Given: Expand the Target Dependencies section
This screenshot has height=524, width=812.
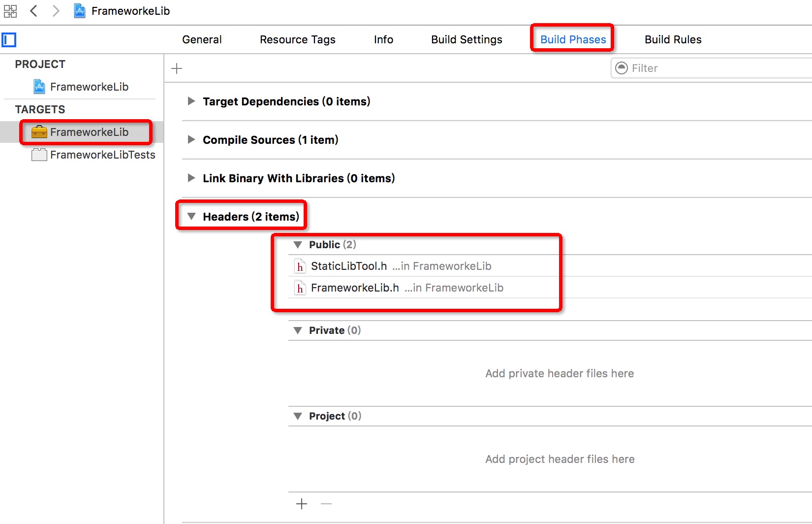Looking at the screenshot, I should pyautogui.click(x=191, y=101).
